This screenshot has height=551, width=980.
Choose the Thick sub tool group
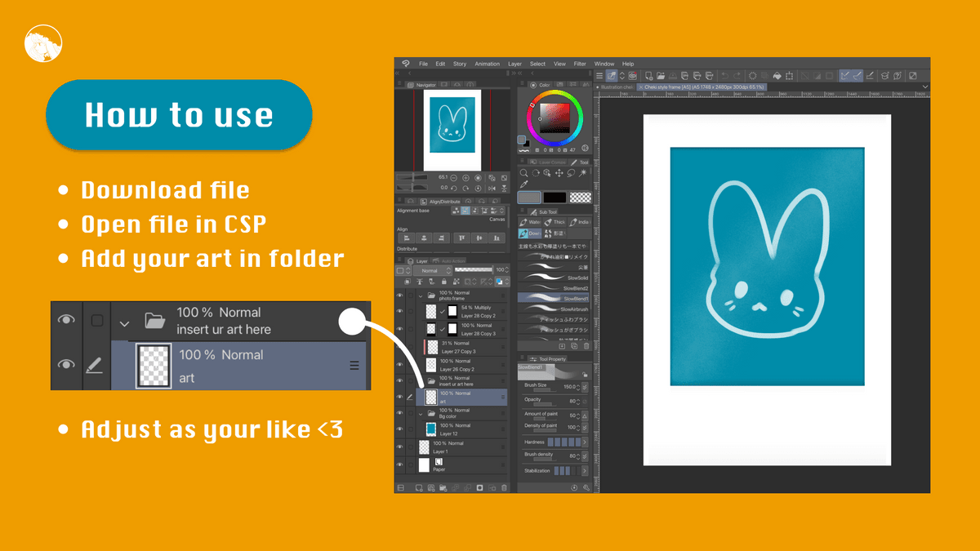tap(555, 222)
